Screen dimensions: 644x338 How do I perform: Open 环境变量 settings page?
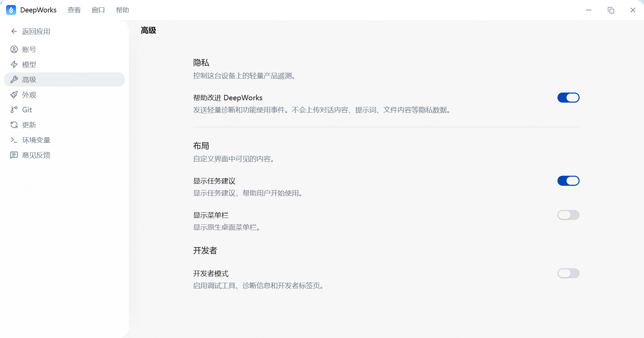tap(64, 140)
